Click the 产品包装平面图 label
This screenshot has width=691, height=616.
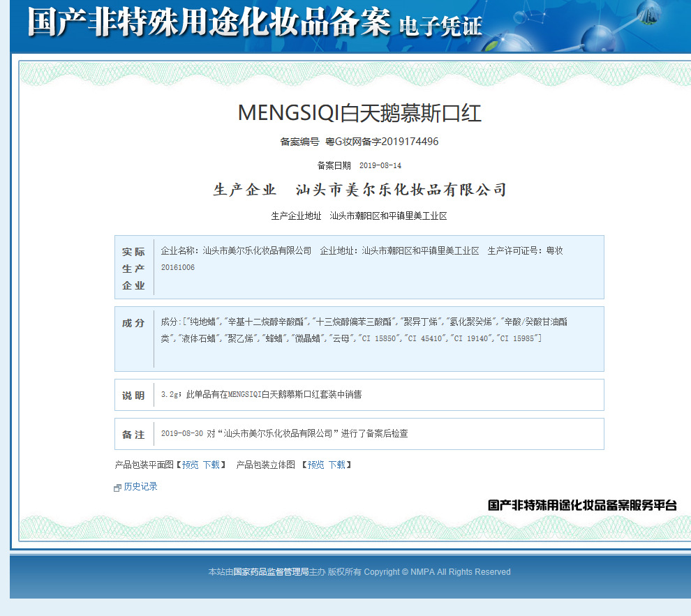pos(144,465)
